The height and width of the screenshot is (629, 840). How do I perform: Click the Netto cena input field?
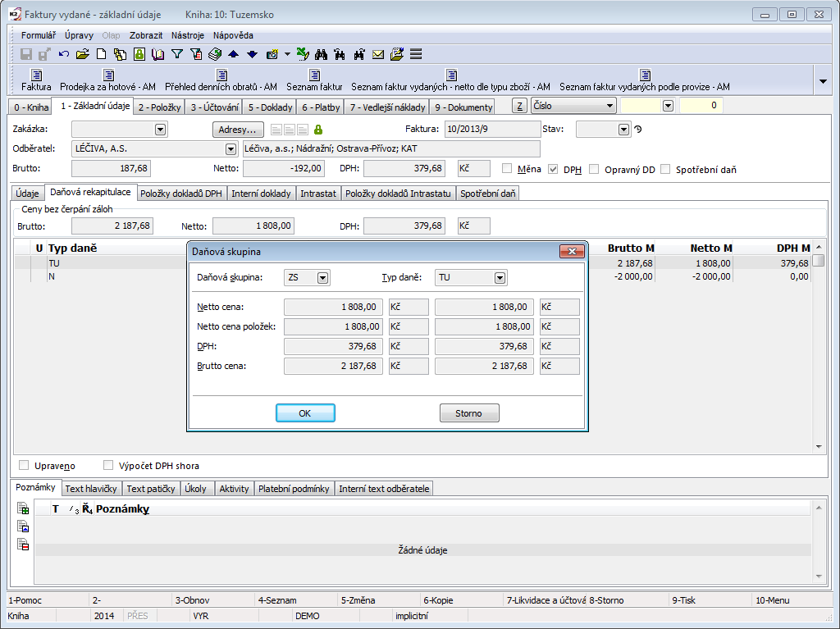tap(333, 307)
